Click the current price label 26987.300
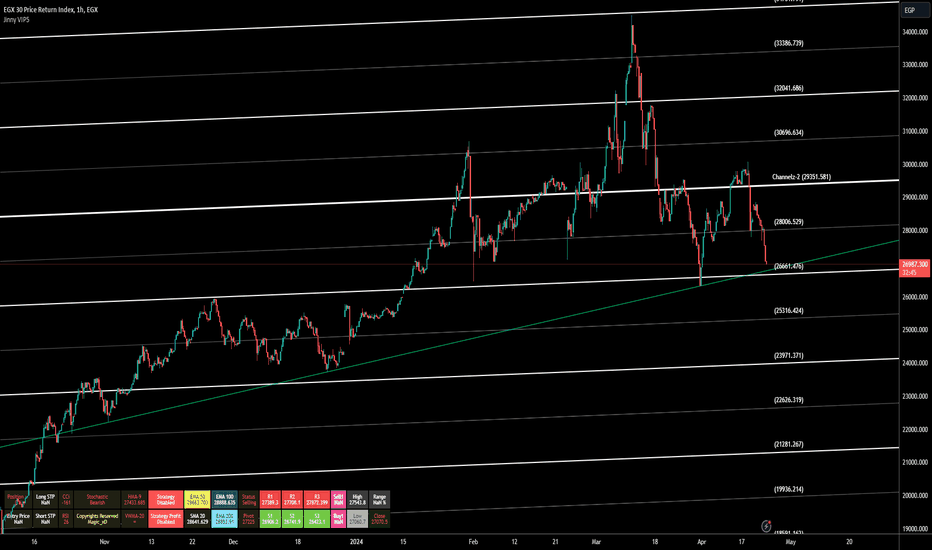This screenshot has height=550, width=932. 915,264
